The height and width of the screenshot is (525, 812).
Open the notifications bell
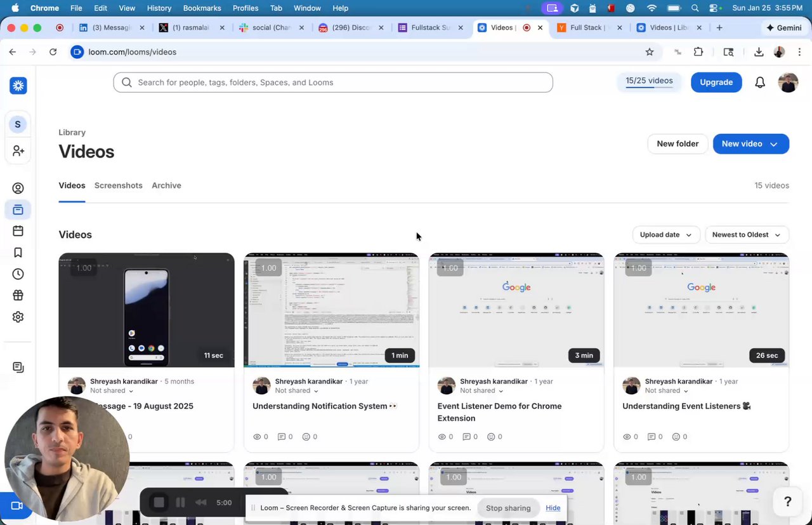pos(760,83)
